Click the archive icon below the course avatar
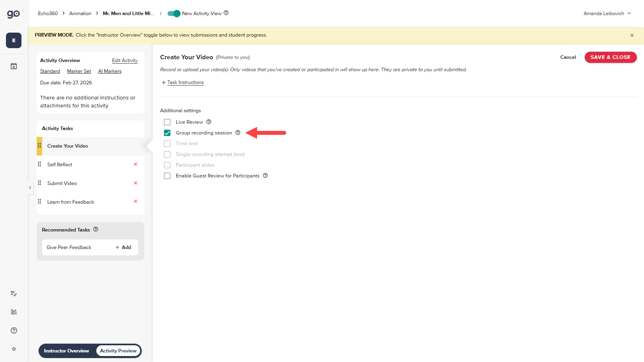The height and width of the screenshot is (362, 644). coord(13,66)
